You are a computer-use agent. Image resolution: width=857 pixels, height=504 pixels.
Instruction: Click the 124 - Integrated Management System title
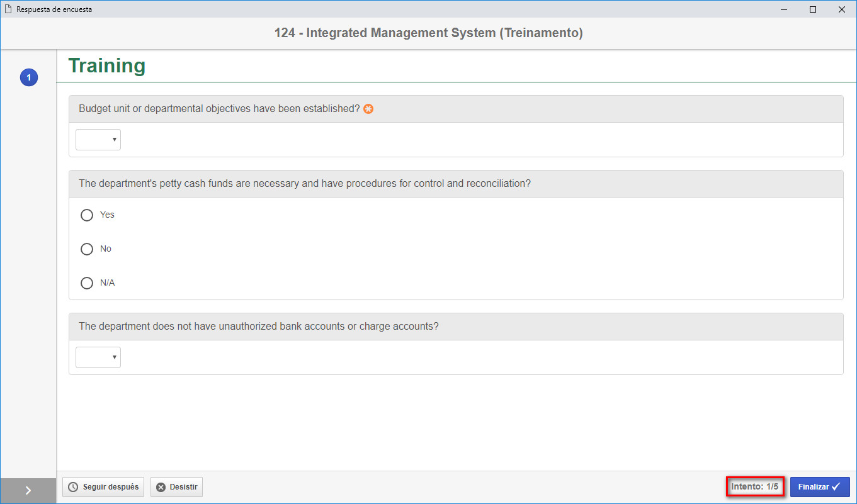(429, 33)
